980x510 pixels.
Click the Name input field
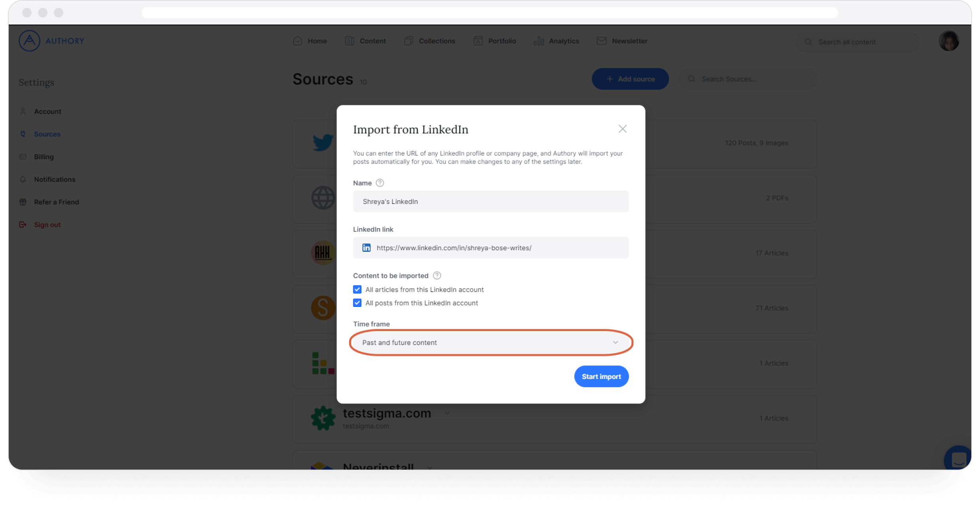pyautogui.click(x=490, y=201)
